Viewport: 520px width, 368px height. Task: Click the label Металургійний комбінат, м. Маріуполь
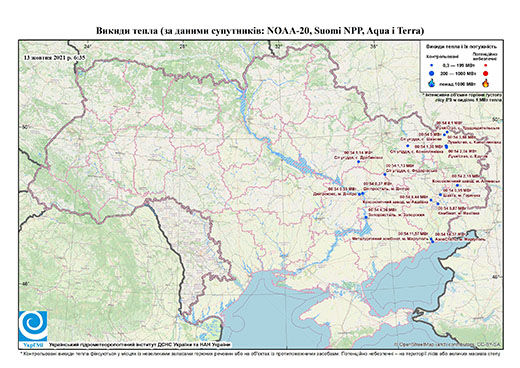390,239
